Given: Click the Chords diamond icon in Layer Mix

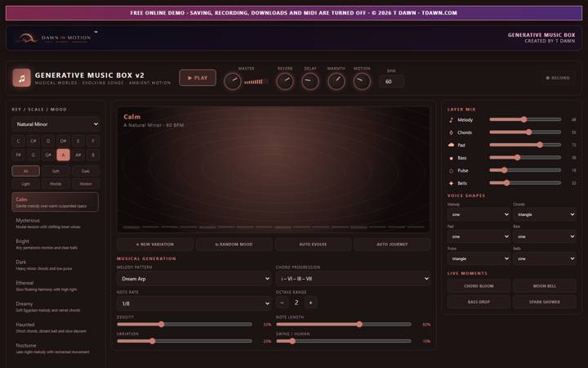Looking at the screenshot, I should (451, 132).
